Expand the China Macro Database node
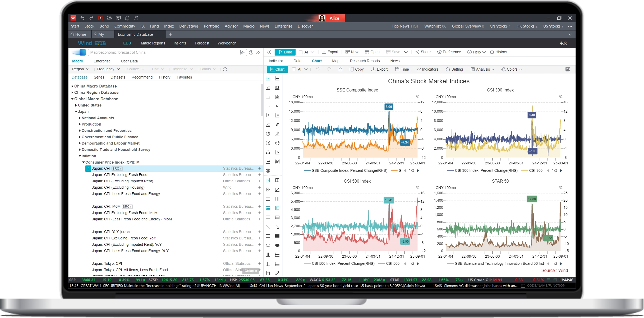 (72, 86)
